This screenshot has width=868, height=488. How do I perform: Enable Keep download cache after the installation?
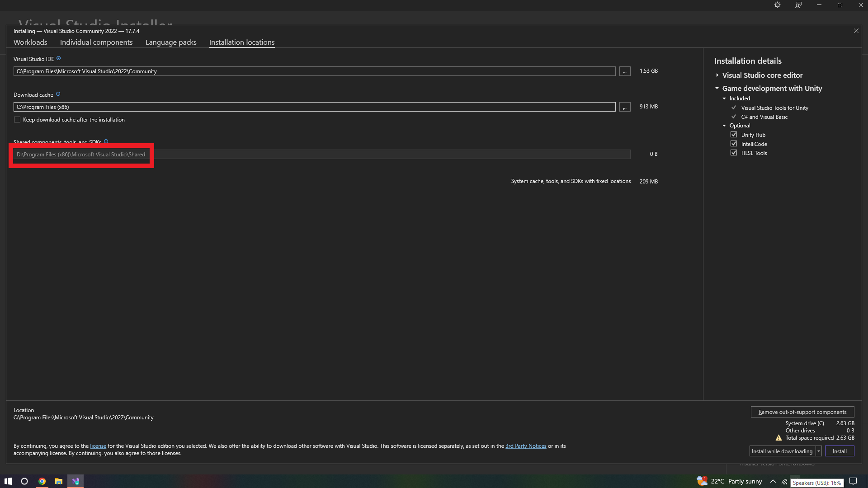(17, 120)
